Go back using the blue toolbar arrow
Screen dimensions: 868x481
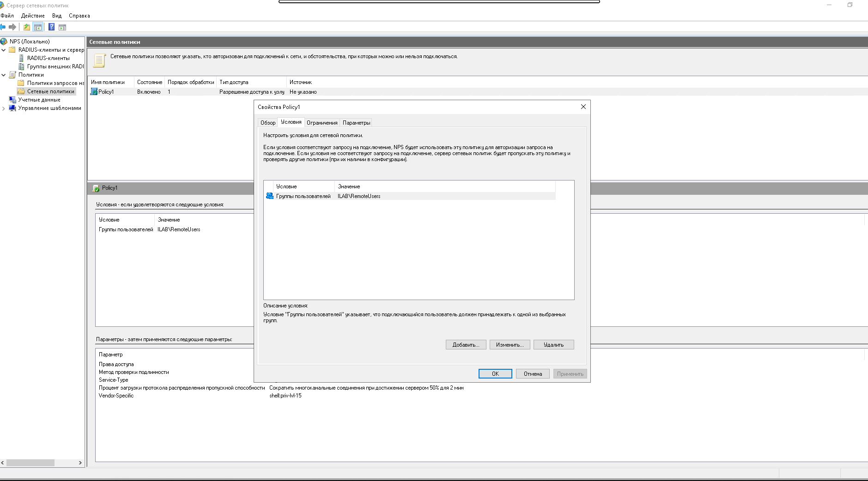pyautogui.click(x=3, y=27)
